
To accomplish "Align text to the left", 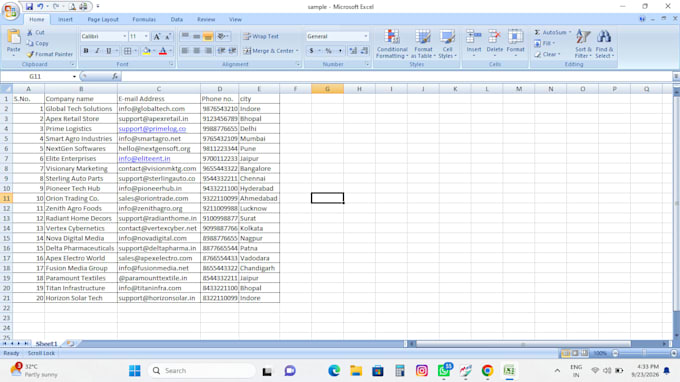I will click(185, 51).
